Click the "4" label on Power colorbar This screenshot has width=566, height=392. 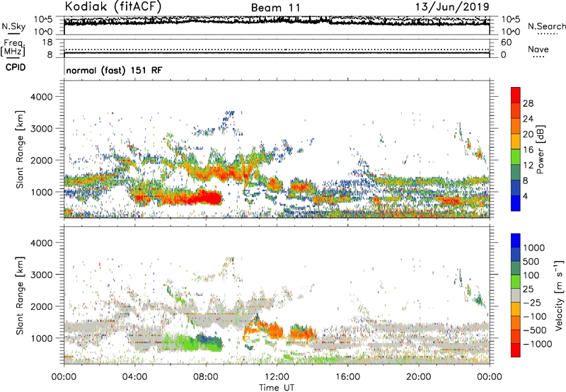[525, 197]
